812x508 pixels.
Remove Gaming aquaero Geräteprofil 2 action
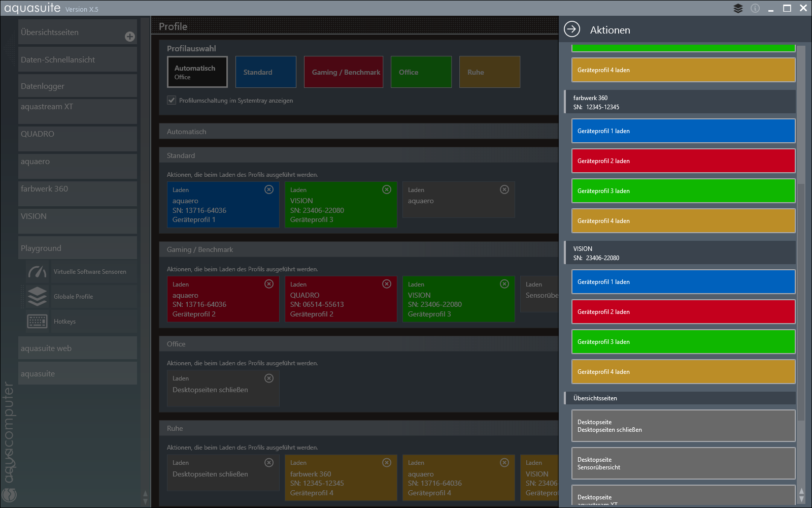tap(269, 284)
